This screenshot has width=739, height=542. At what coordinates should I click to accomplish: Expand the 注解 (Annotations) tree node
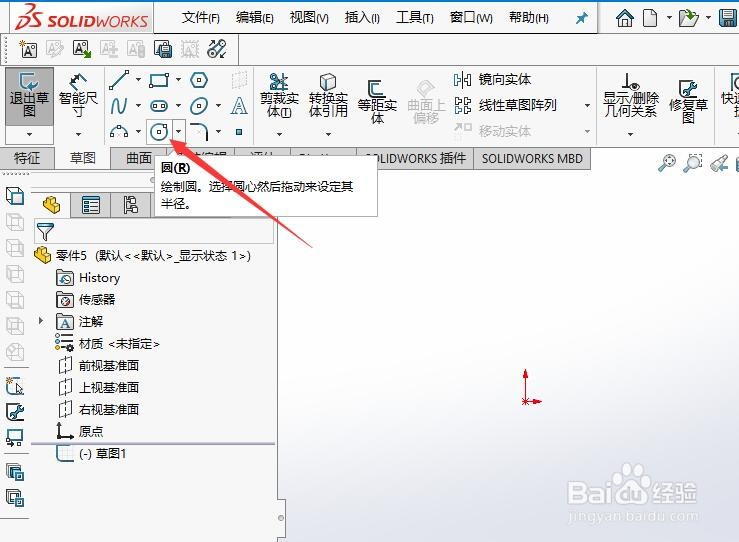coord(41,321)
